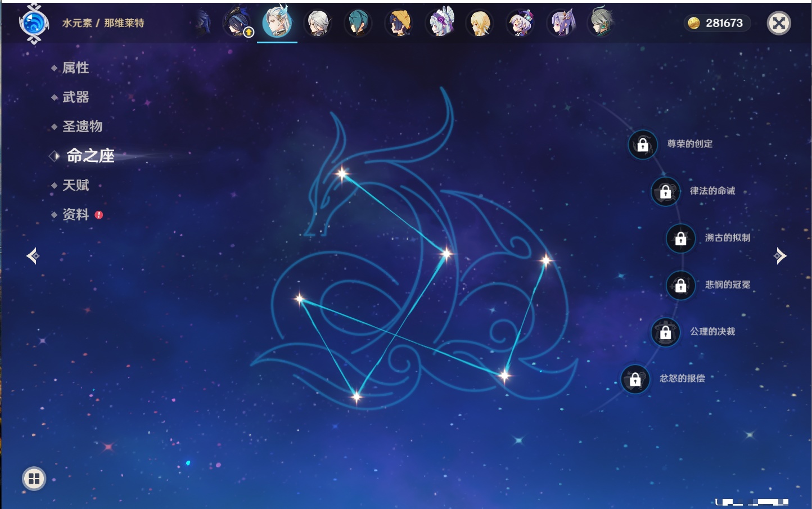812x509 pixels.
Task: Go to next character with right arrow
Action: pyautogui.click(x=780, y=256)
